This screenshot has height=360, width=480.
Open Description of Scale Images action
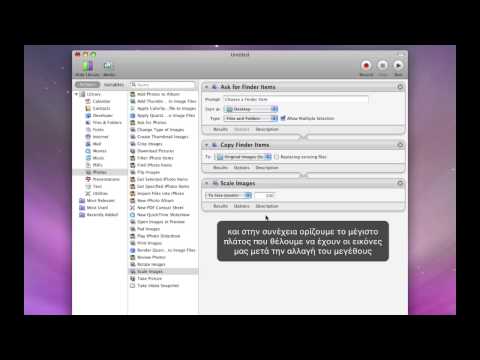[267, 206]
